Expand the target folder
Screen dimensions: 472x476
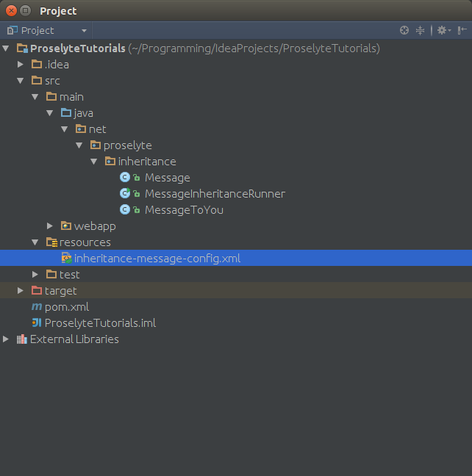coord(21,291)
